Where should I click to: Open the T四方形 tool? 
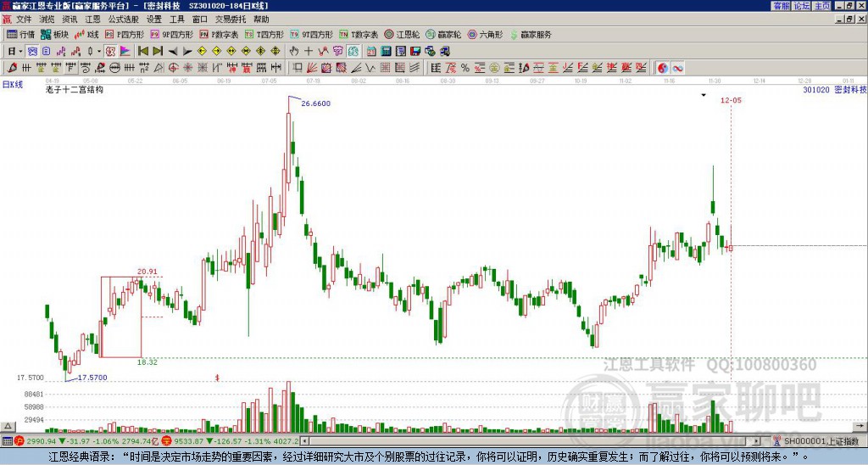(264, 34)
